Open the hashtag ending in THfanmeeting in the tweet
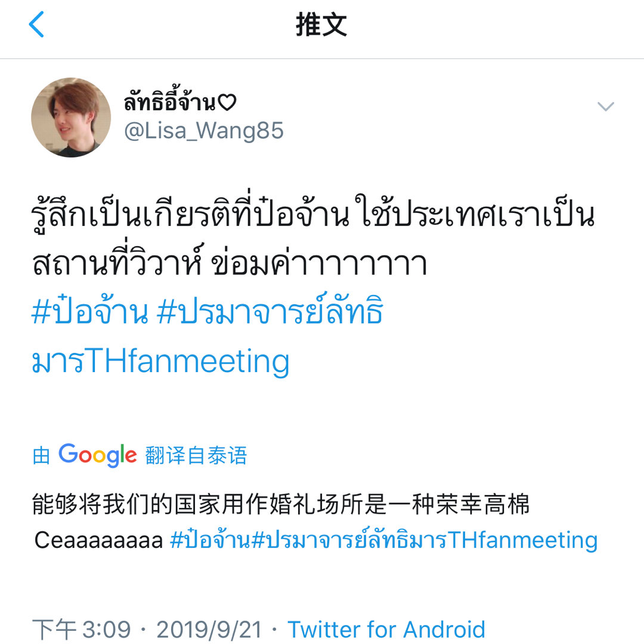The image size is (644, 644). click(x=208, y=336)
